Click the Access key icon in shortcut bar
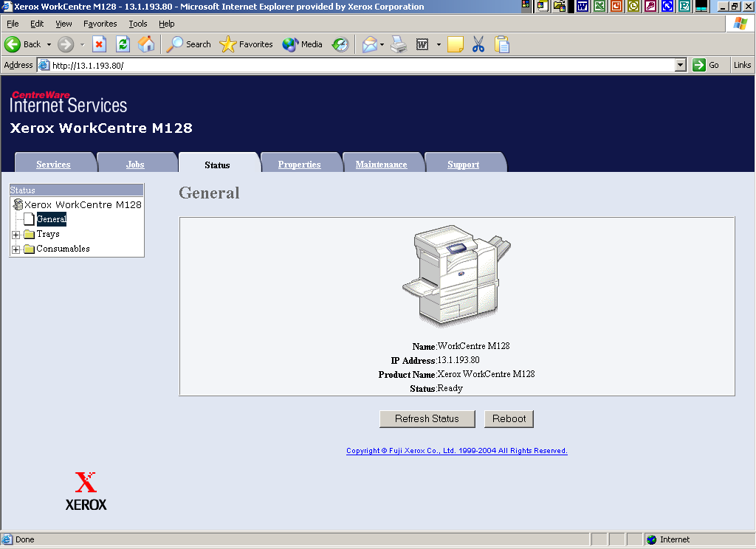The width and height of the screenshot is (756, 549). tap(650, 6)
